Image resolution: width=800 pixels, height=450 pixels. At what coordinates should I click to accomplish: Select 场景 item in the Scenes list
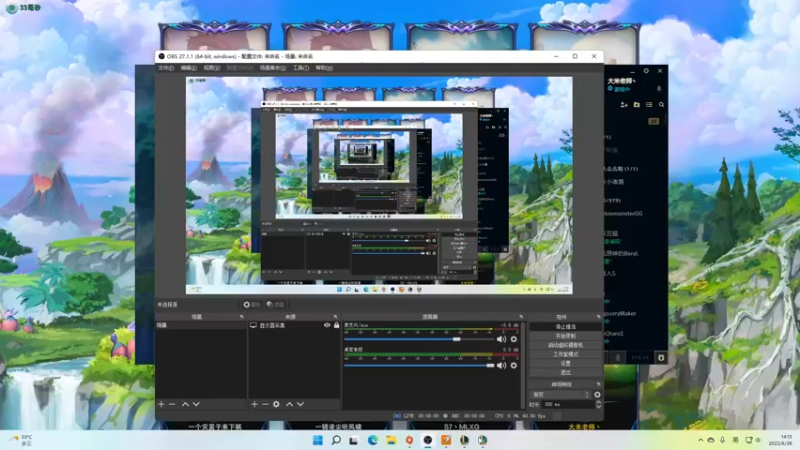tap(201, 325)
